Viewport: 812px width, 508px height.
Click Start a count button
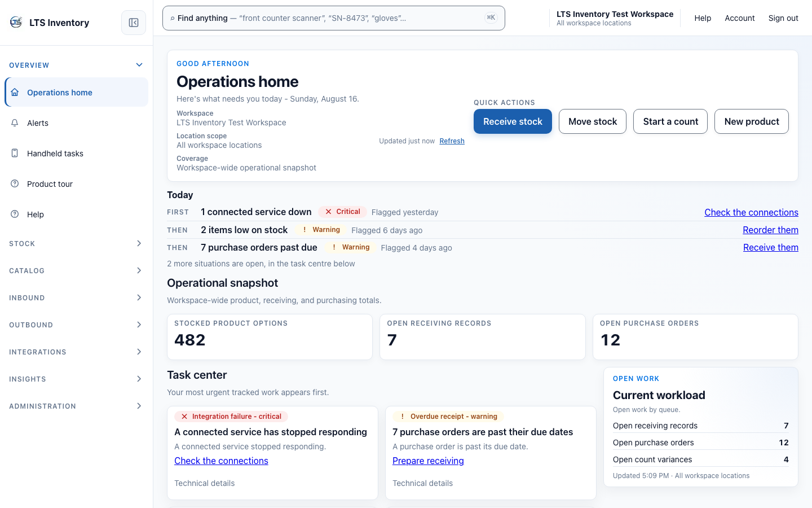[x=670, y=121]
